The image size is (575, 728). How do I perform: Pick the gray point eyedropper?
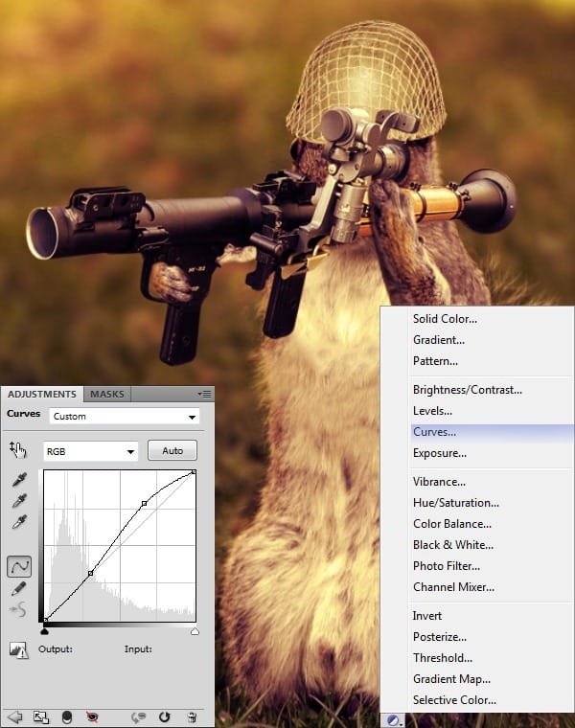point(18,501)
